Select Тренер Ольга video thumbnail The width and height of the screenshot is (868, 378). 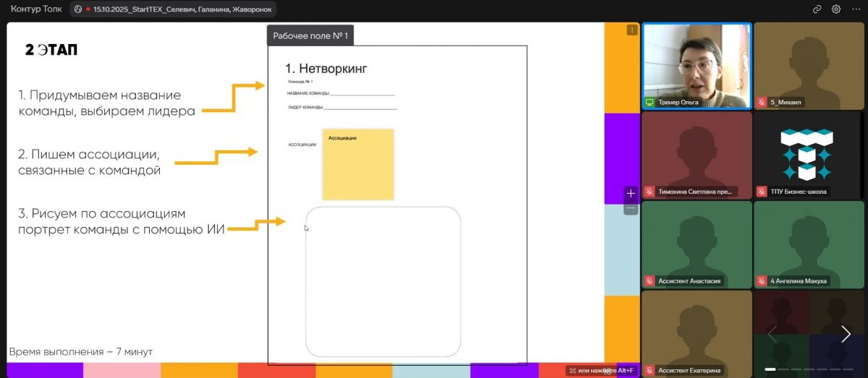click(x=697, y=65)
